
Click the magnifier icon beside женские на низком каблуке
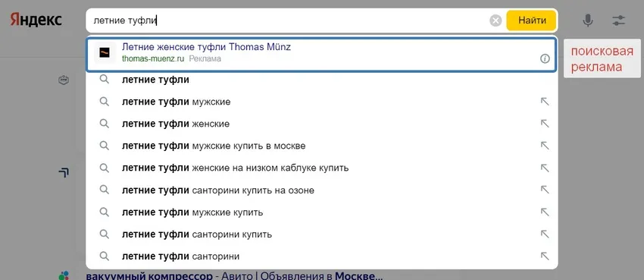tap(105, 168)
